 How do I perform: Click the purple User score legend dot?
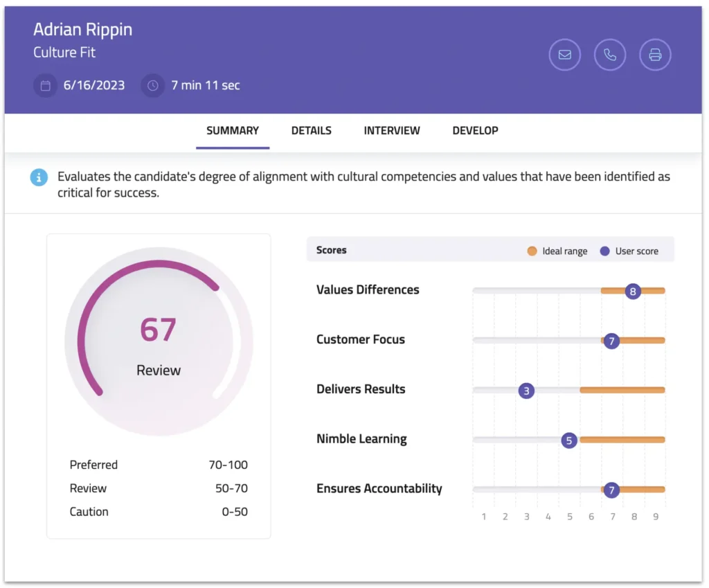tap(605, 251)
